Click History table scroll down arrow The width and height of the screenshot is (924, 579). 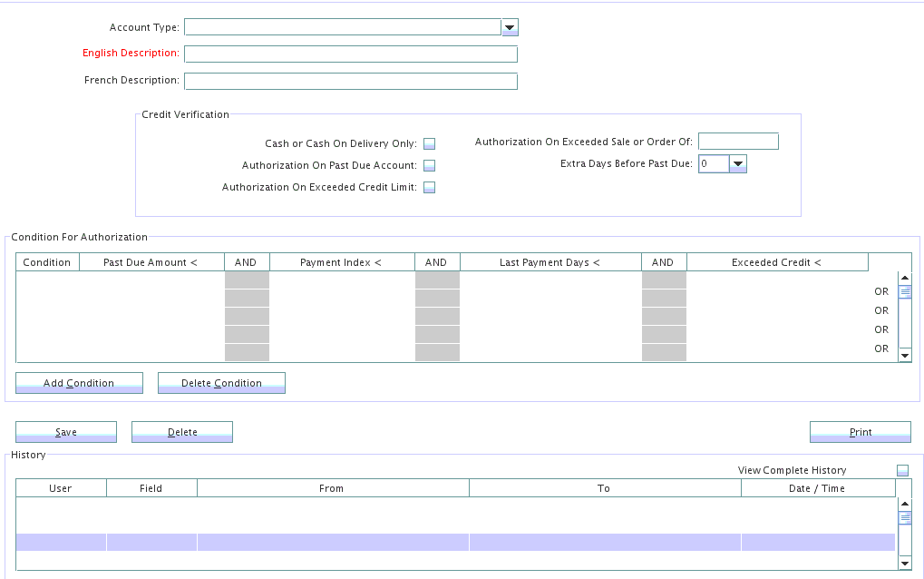click(x=904, y=564)
